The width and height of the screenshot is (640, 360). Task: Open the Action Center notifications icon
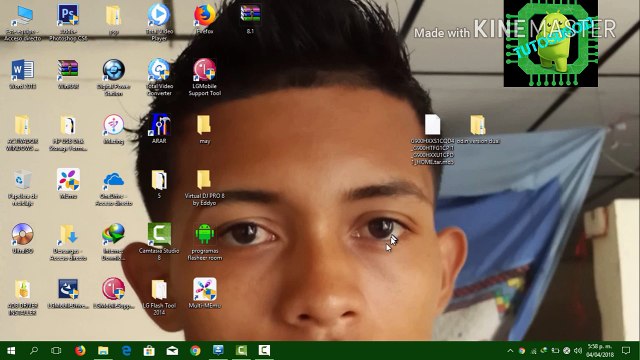pos(626,351)
